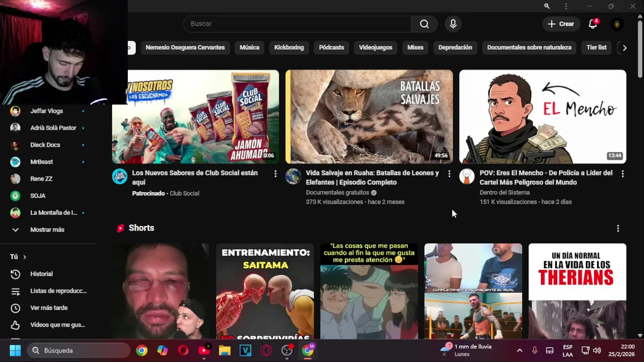Select the Música chip
This screenshot has height=362, width=644.
250,47
